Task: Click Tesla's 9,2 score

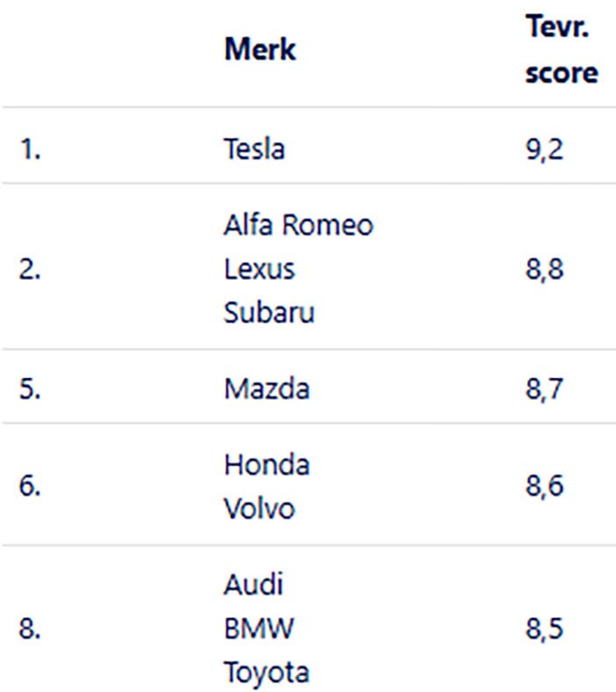Action: 544,149
